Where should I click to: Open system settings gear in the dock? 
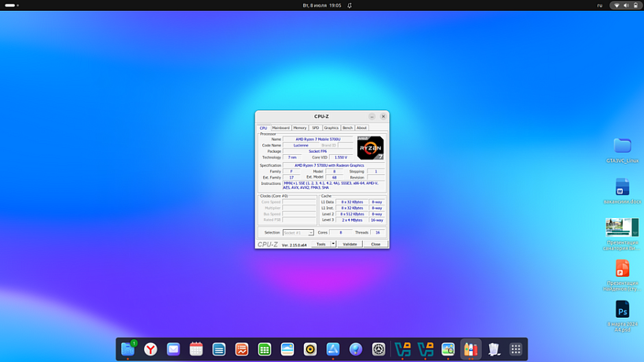[379, 349]
